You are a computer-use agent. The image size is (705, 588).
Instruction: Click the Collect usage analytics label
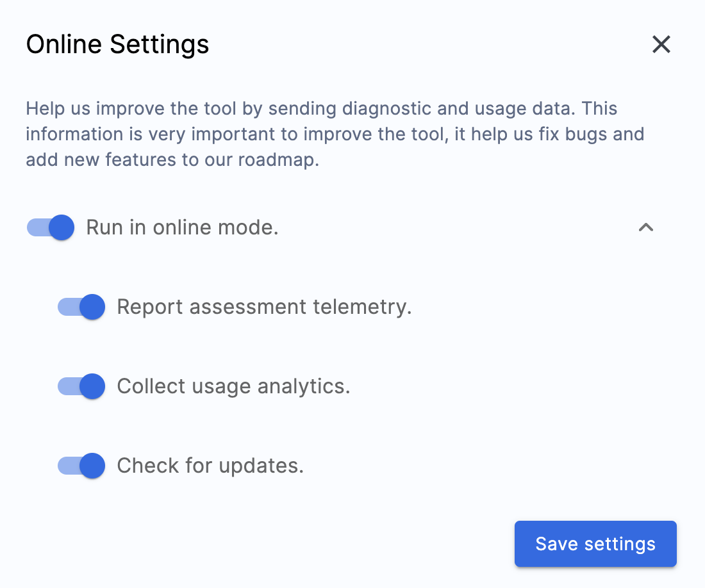coord(233,386)
